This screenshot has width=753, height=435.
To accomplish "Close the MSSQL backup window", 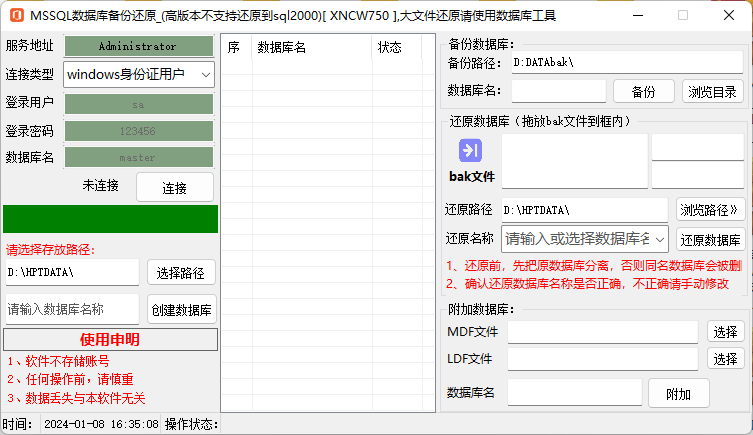I will coord(729,15).
